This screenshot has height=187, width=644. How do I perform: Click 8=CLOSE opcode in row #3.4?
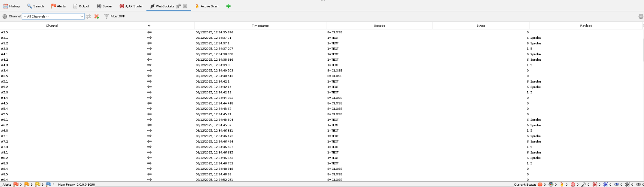335,70
